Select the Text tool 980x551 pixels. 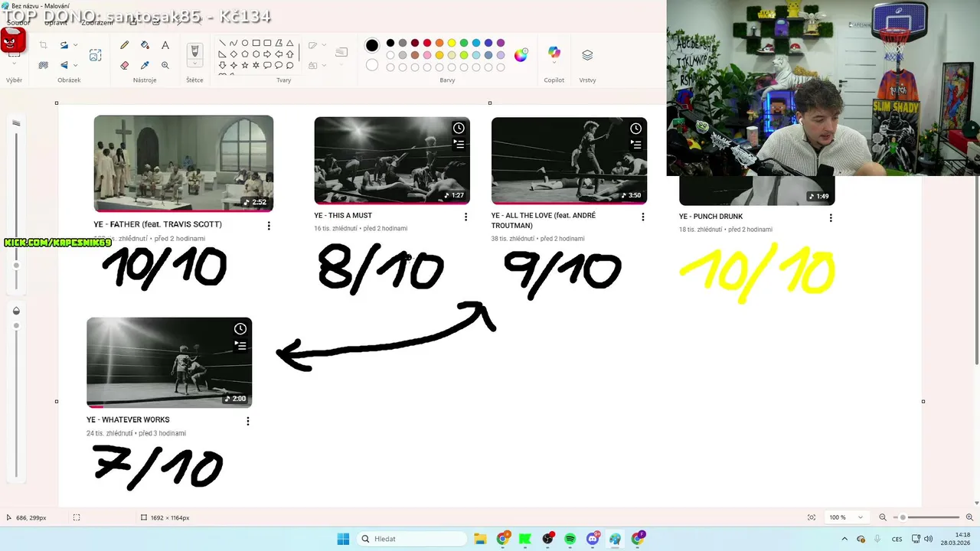point(165,45)
